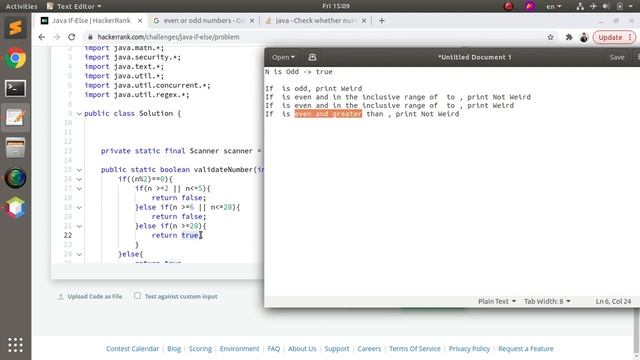Bookmark this page with the star
The height and width of the screenshot is (360, 640).
[x=550, y=37]
